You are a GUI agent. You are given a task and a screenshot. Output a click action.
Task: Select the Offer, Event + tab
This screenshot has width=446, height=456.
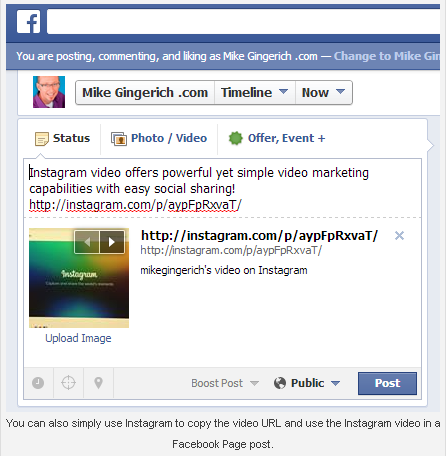click(277, 138)
